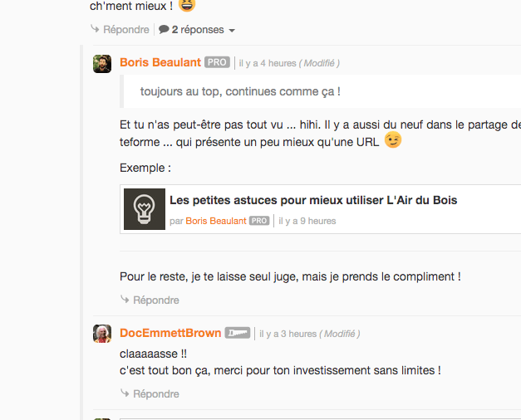521x420 pixels.
Task: Click Boris Beaulant's avatar photo
Action: click(102, 64)
